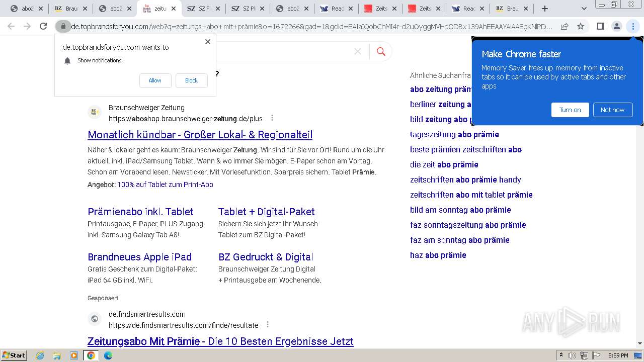
Task: Open a new tab with plus button
Action: pos(545,9)
